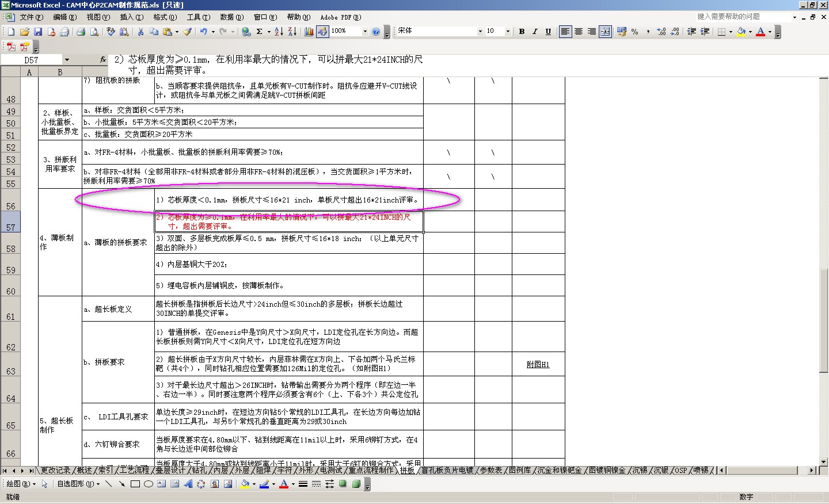Viewport: 829px width, 504px height.
Task: Convert to Adobe PDF icon
Action: pos(11,47)
